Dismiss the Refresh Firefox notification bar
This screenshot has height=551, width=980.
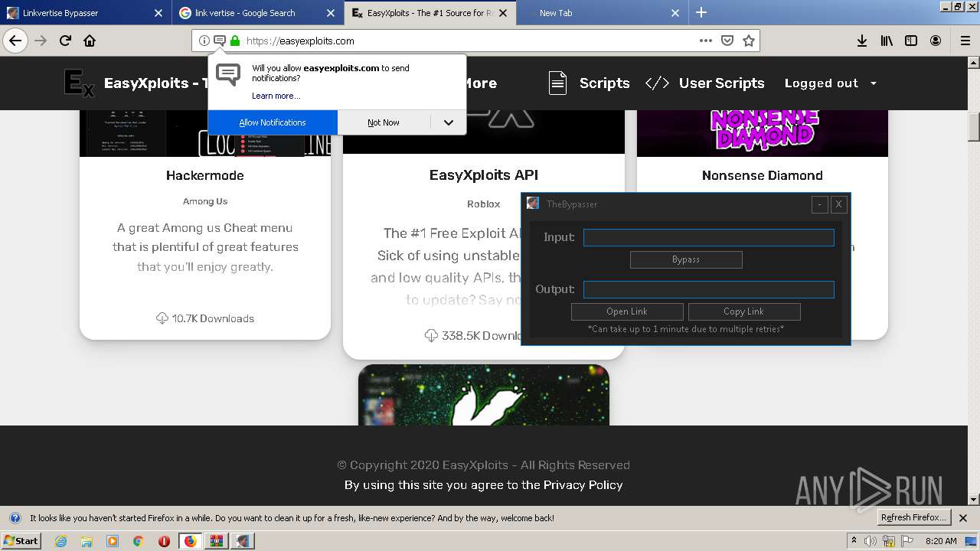963,518
